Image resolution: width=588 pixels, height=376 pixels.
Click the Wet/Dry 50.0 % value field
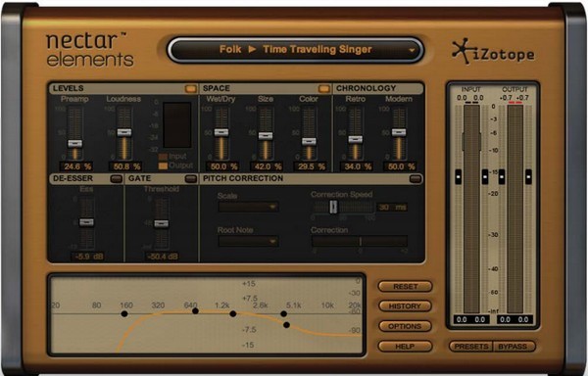[x=222, y=166]
